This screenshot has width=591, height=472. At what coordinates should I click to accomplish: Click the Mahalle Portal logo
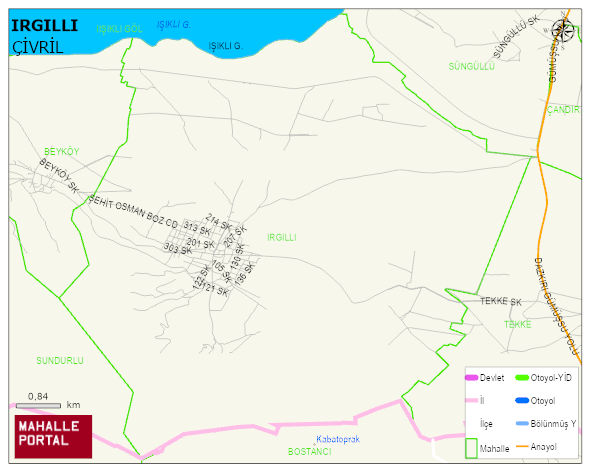[53, 437]
